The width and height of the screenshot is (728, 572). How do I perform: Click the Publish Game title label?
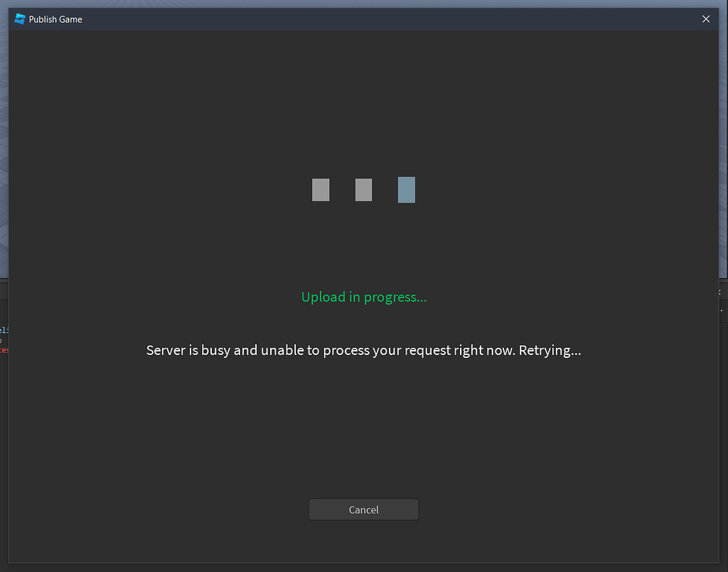57,19
